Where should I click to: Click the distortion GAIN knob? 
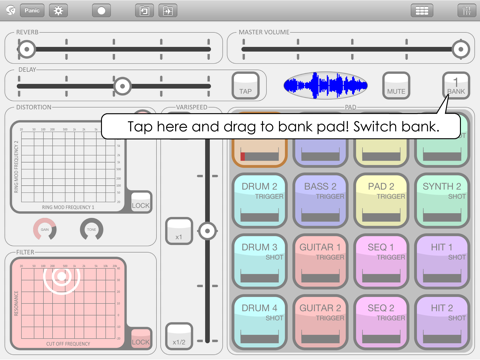(x=45, y=229)
